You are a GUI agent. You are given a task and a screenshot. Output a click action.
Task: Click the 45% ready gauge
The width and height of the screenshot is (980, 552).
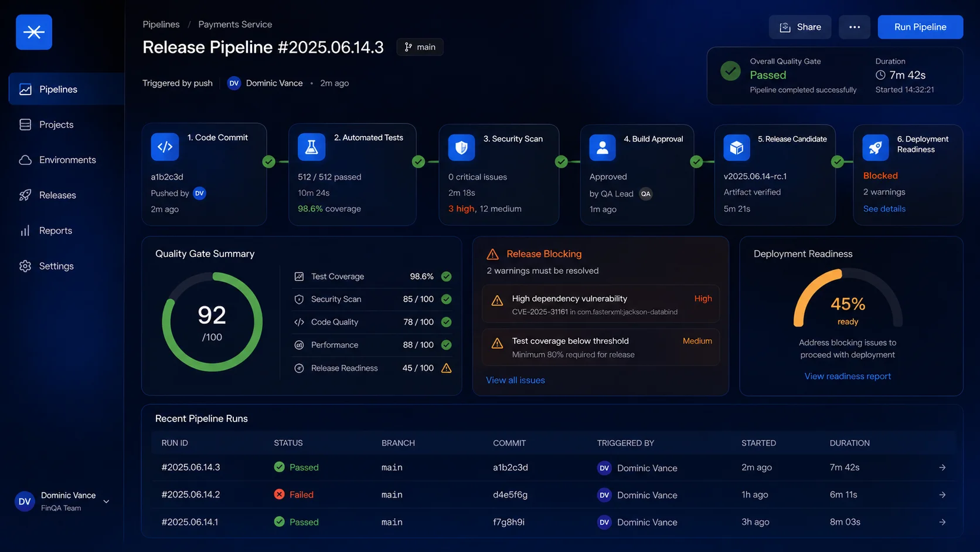848,297
